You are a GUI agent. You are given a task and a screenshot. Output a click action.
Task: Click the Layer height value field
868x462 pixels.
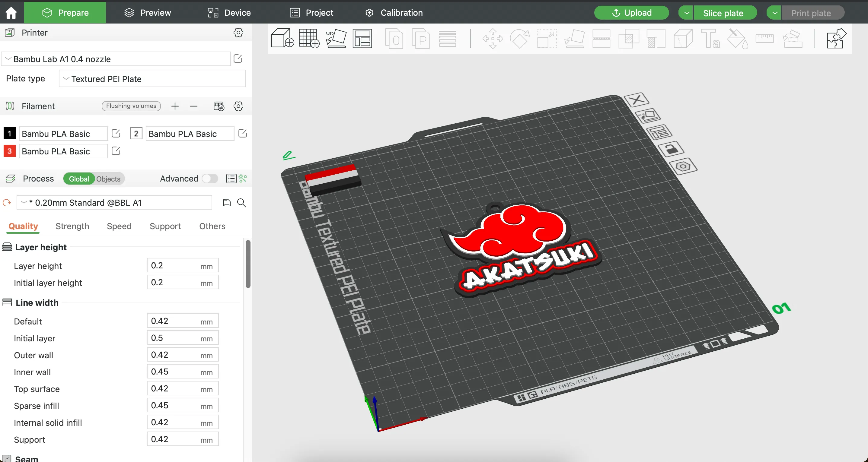[183, 265]
